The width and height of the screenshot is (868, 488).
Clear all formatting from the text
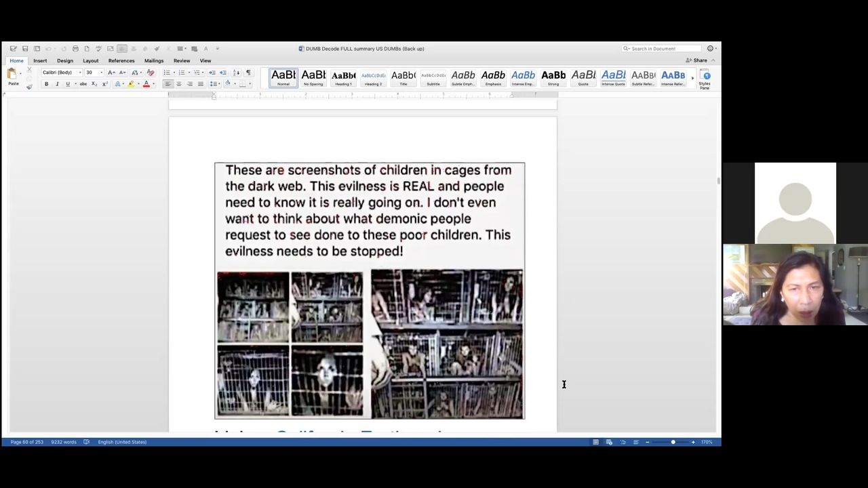click(151, 73)
